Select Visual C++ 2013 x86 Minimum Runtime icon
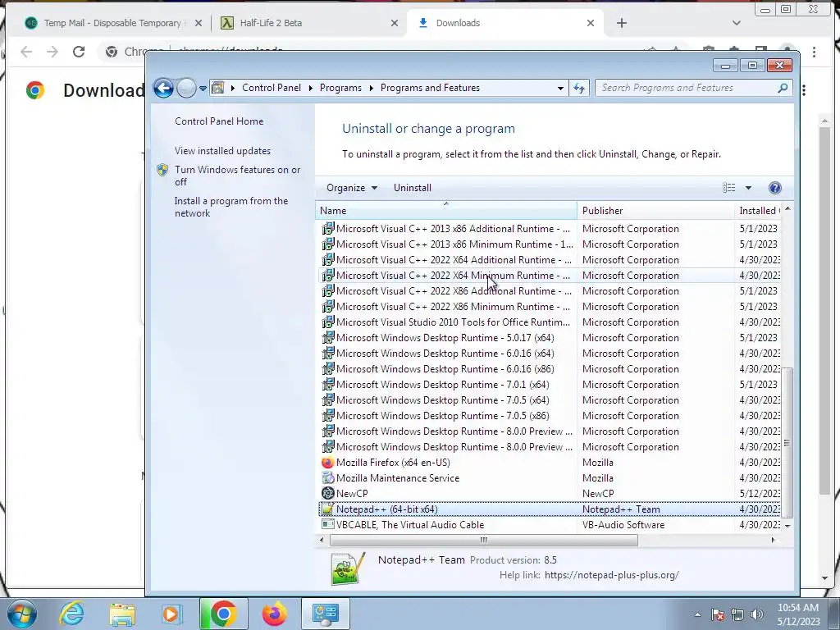840x630 pixels. click(x=327, y=244)
